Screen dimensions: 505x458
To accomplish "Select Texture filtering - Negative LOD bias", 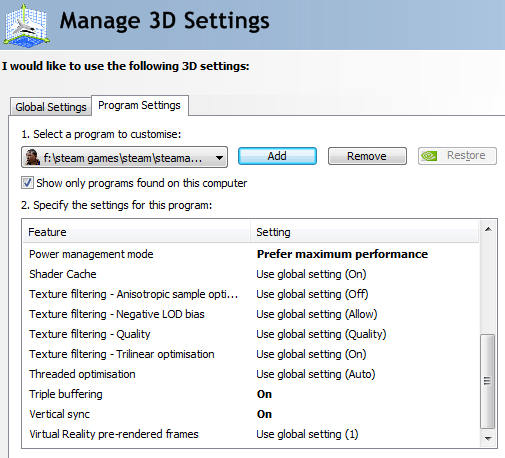I will (x=117, y=314).
